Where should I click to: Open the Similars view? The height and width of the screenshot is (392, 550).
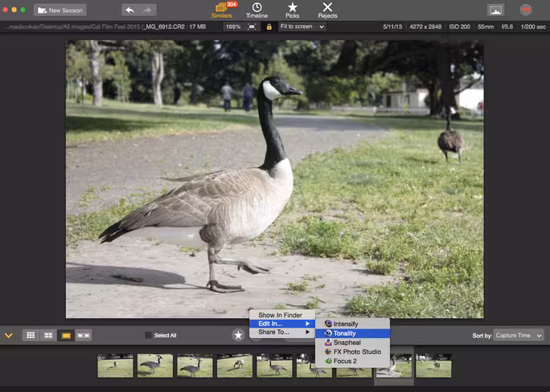[222, 10]
